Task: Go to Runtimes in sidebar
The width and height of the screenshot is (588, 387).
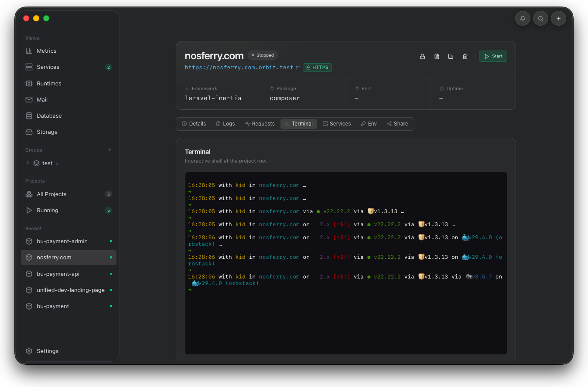Action: (x=68, y=83)
